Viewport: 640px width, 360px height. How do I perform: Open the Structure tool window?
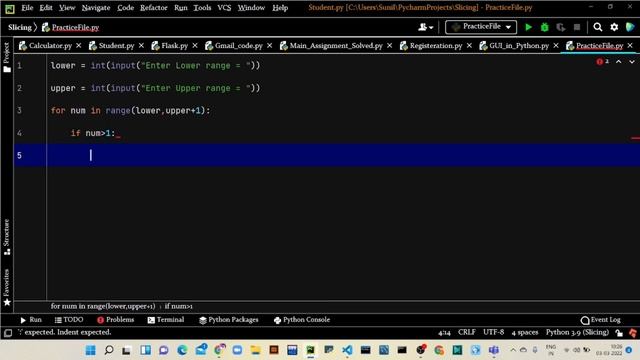point(7,237)
